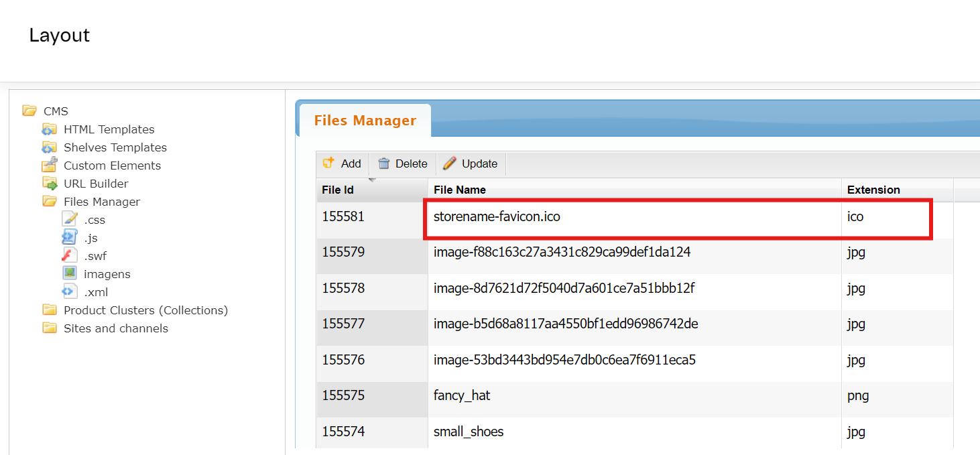Collapse the Files Manager tree node
The width and height of the screenshot is (980, 455).
[50, 201]
